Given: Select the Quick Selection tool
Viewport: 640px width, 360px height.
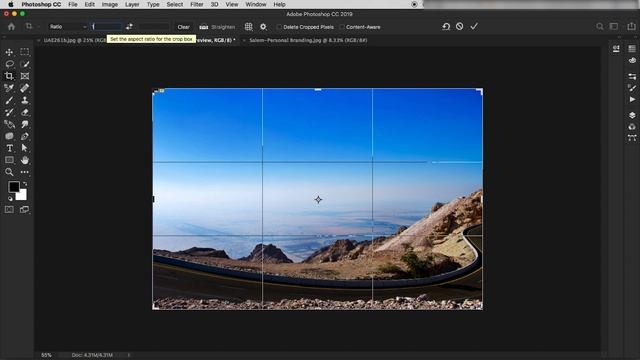Looking at the screenshot, I should click(x=24, y=64).
